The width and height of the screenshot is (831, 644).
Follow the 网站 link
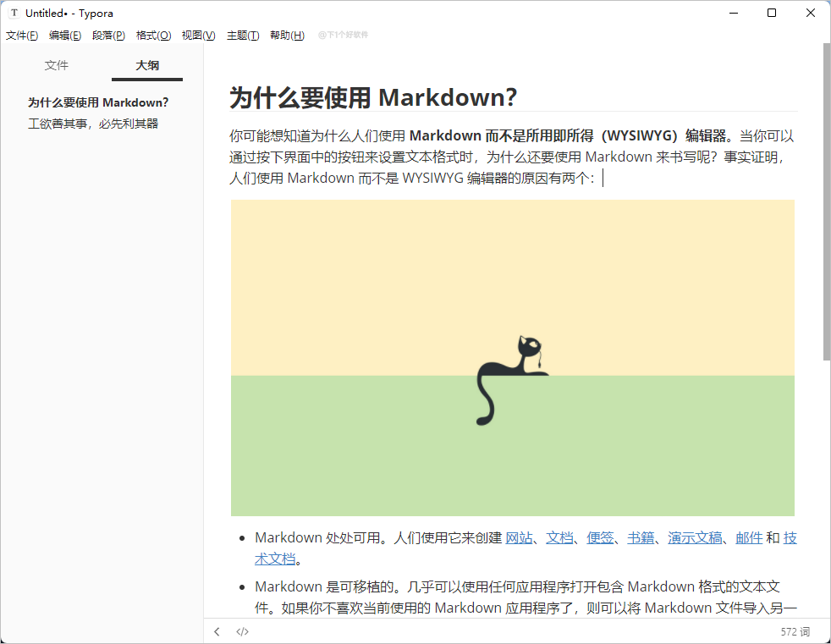[x=519, y=537]
